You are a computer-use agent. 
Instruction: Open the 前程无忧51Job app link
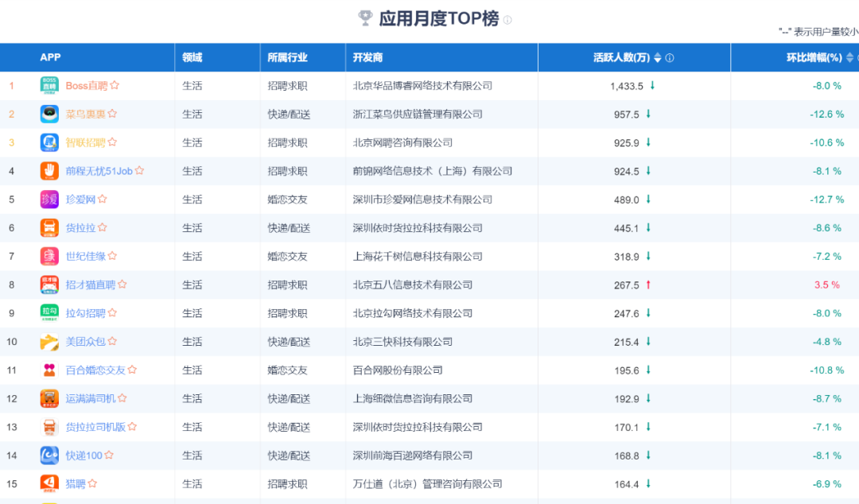[x=99, y=171]
